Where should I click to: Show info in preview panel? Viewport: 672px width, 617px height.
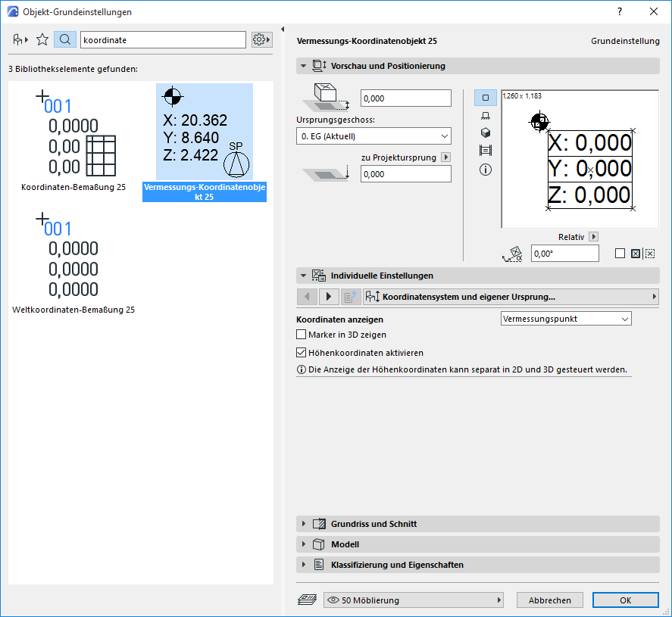tap(486, 170)
